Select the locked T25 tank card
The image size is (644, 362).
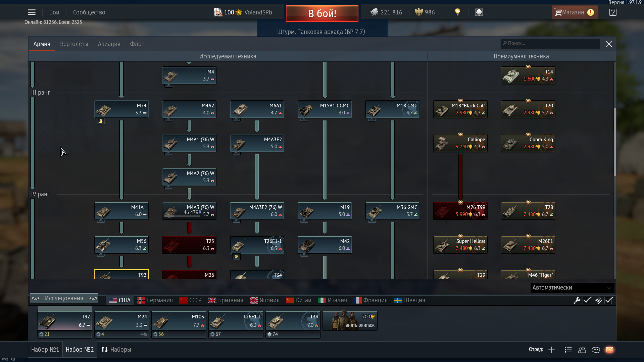point(189,245)
